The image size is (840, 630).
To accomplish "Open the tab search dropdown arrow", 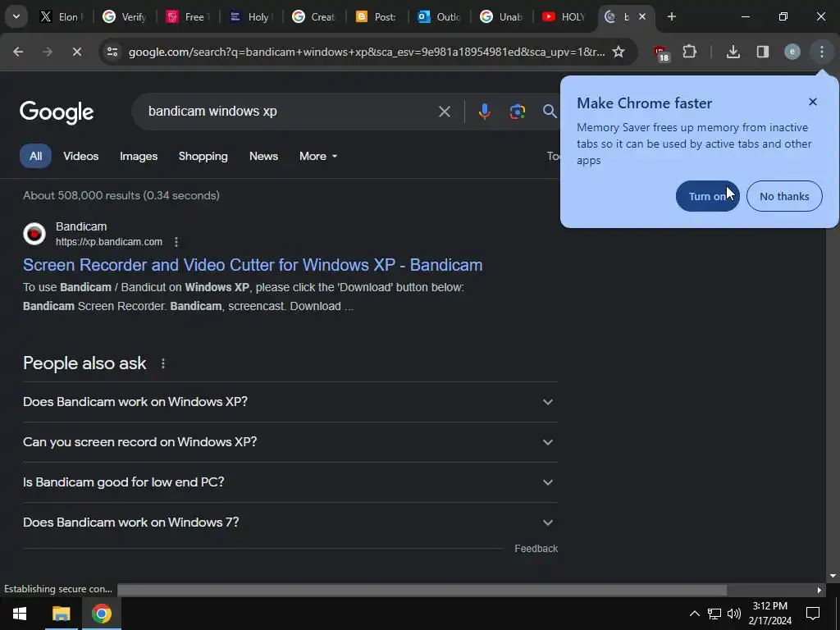I will pyautogui.click(x=16, y=16).
